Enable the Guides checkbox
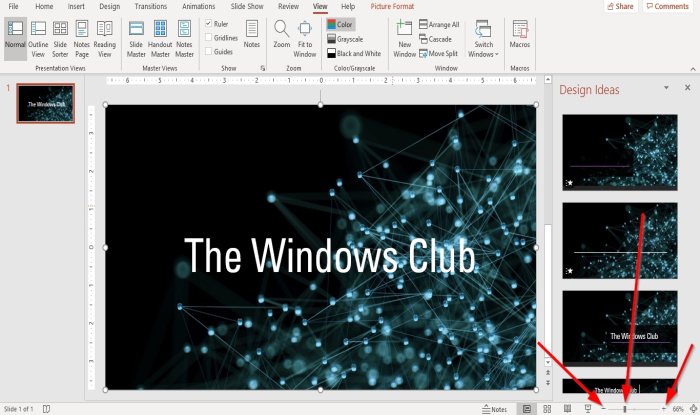Viewport: 700px width, 415px height. 208,51
